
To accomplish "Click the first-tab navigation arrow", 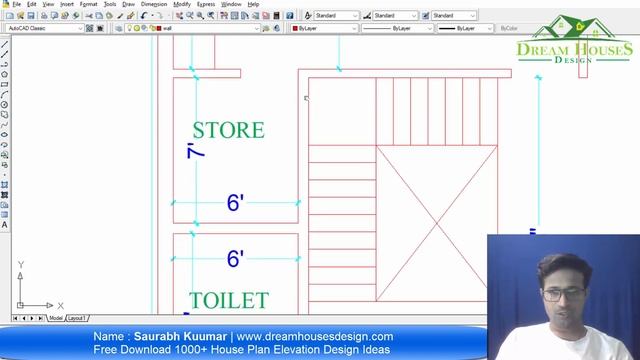I will pyautogui.click(x=15, y=318).
